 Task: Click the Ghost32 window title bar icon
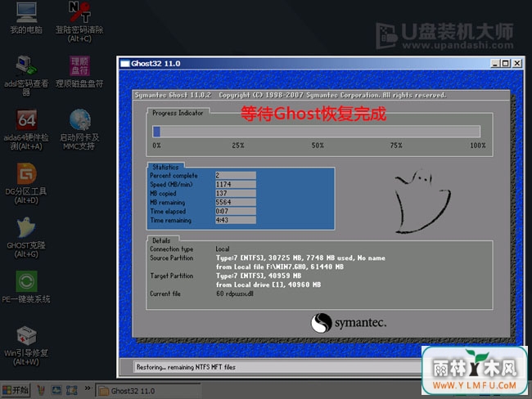click(x=125, y=64)
